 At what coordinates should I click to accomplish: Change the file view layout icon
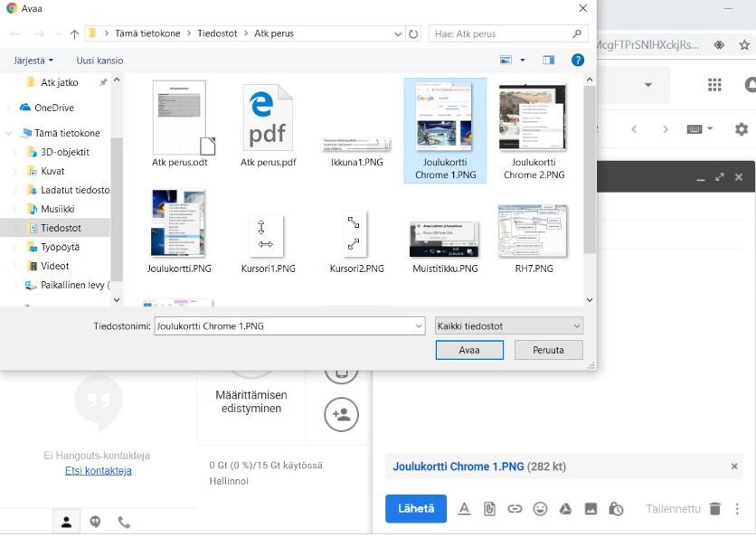coord(506,61)
